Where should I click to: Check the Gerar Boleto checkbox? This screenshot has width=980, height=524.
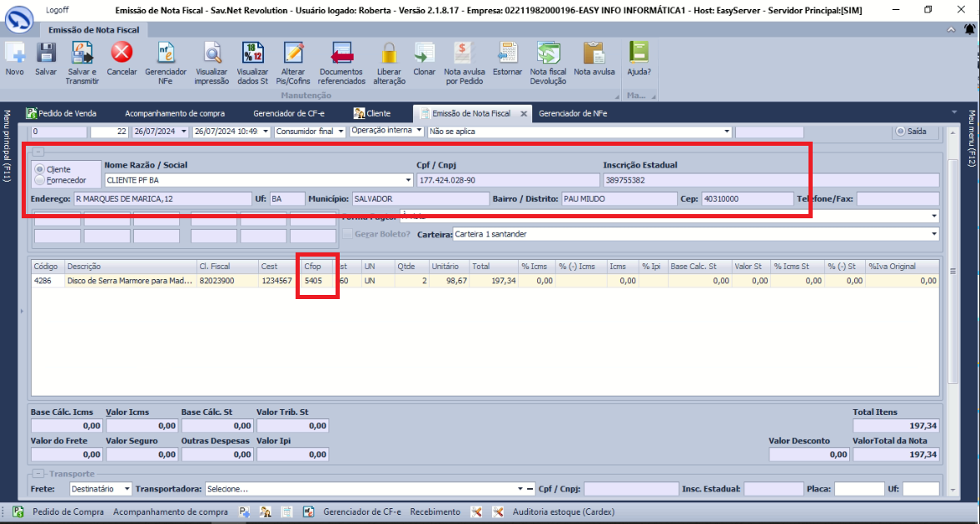347,234
